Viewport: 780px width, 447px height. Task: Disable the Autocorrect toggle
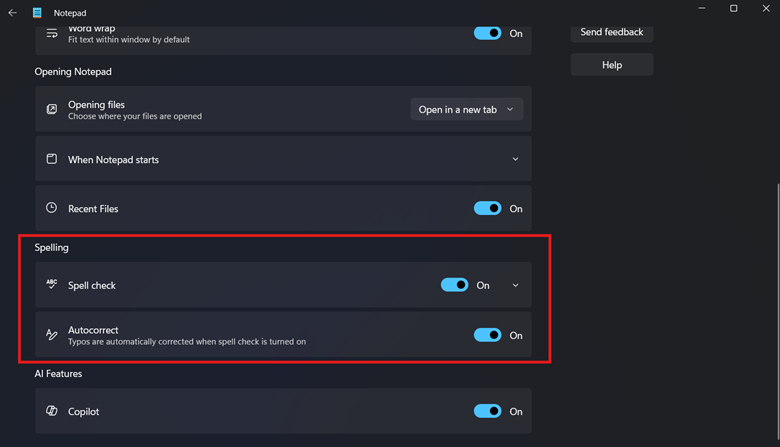(x=487, y=335)
